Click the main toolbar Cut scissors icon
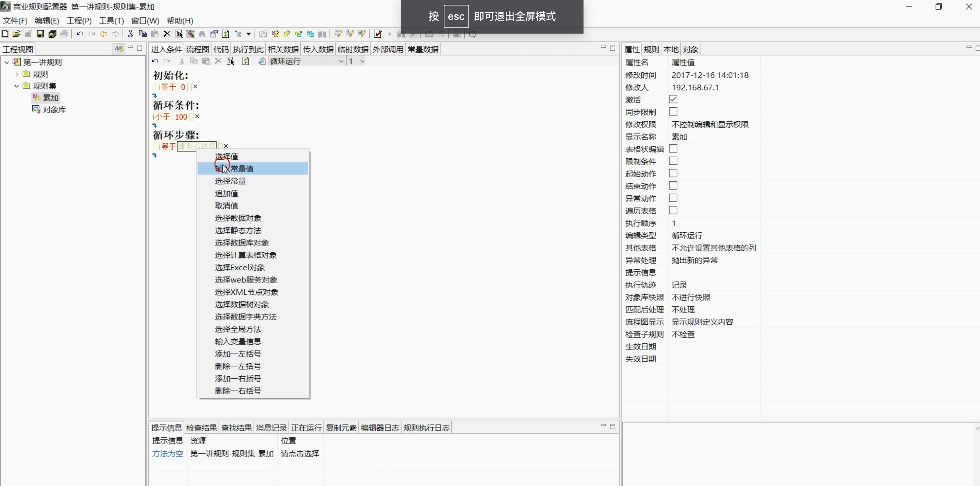The image size is (980, 486). 130,34
